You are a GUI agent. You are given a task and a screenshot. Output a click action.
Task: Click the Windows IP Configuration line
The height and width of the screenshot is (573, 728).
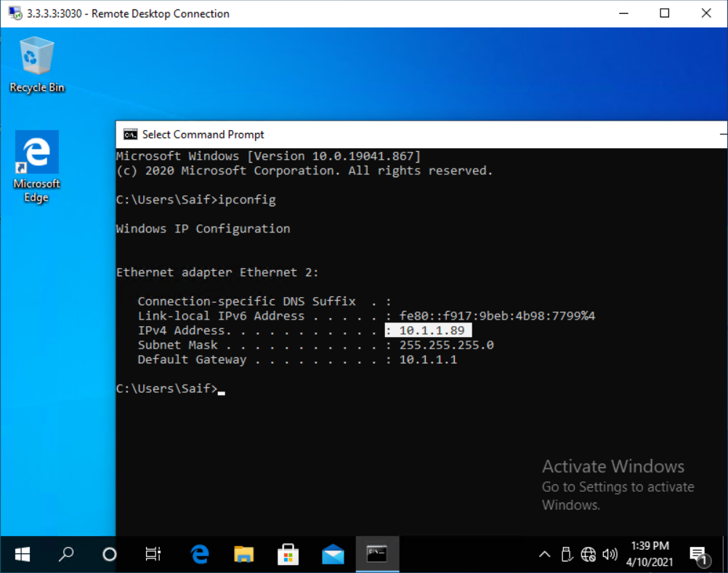pyautogui.click(x=203, y=229)
